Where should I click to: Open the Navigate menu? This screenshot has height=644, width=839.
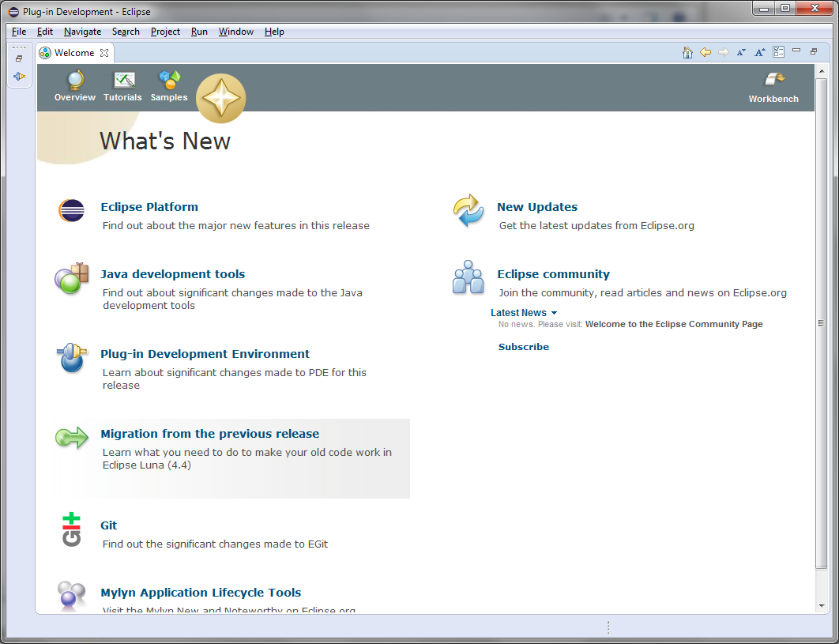82,32
